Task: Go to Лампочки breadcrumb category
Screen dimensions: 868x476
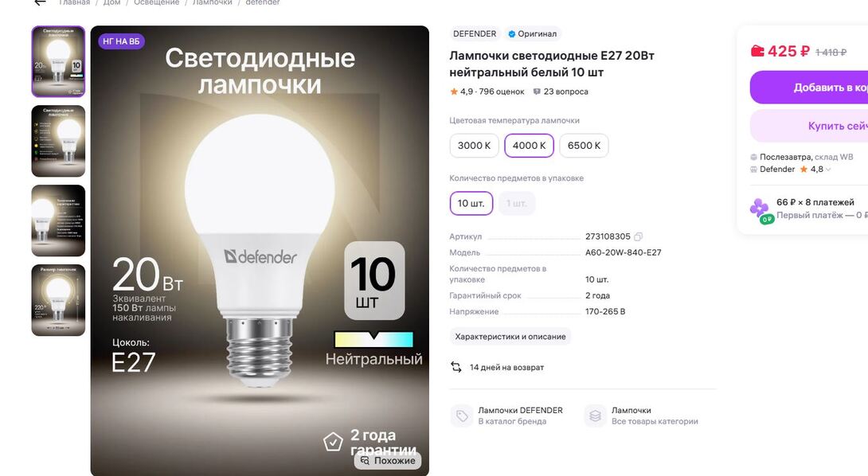Action: coord(213,2)
